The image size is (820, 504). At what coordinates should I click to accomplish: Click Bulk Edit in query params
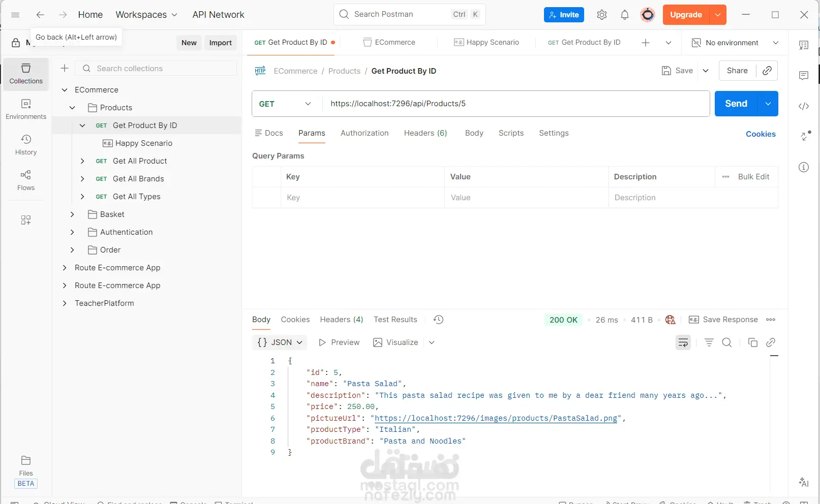click(x=753, y=177)
